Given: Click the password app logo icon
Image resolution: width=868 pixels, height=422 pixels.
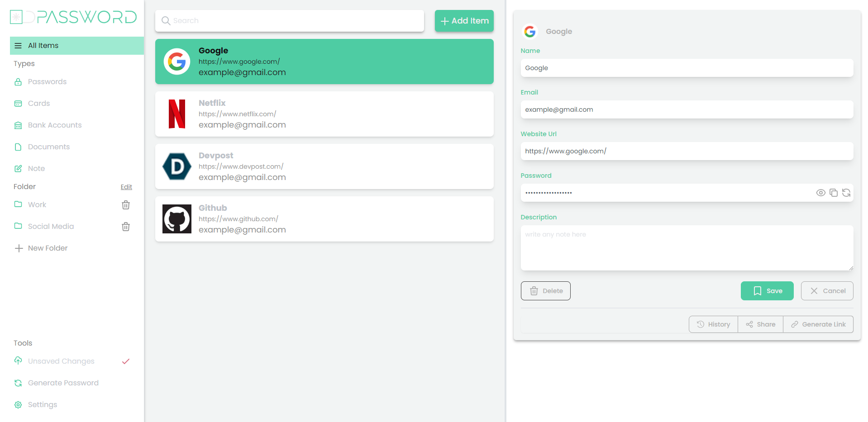Looking at the screenshot, I should (16, 17).
